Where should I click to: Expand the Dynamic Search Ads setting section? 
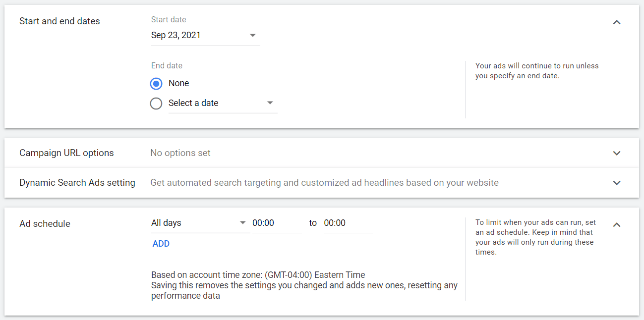616,182
